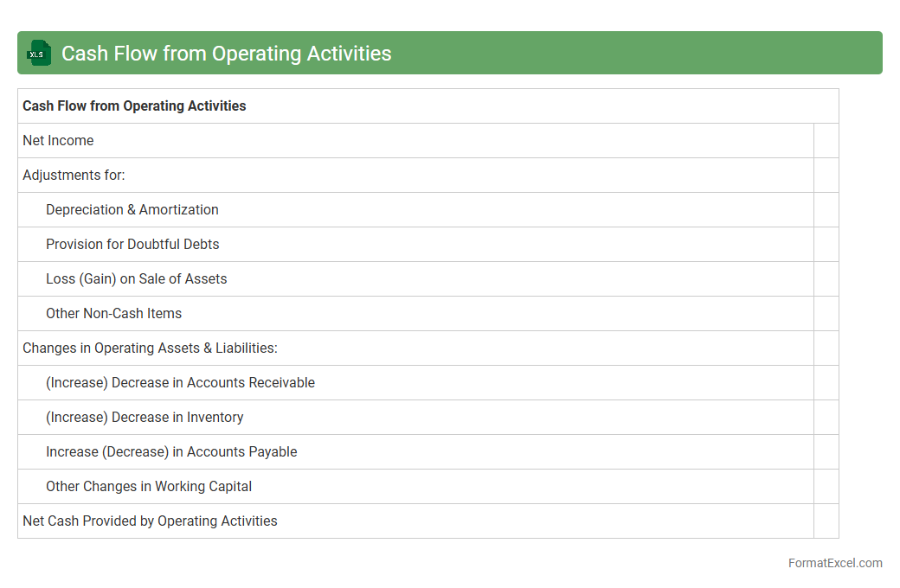Click the Accounts Payable row label
900x588 pixels.
[171, 452]
